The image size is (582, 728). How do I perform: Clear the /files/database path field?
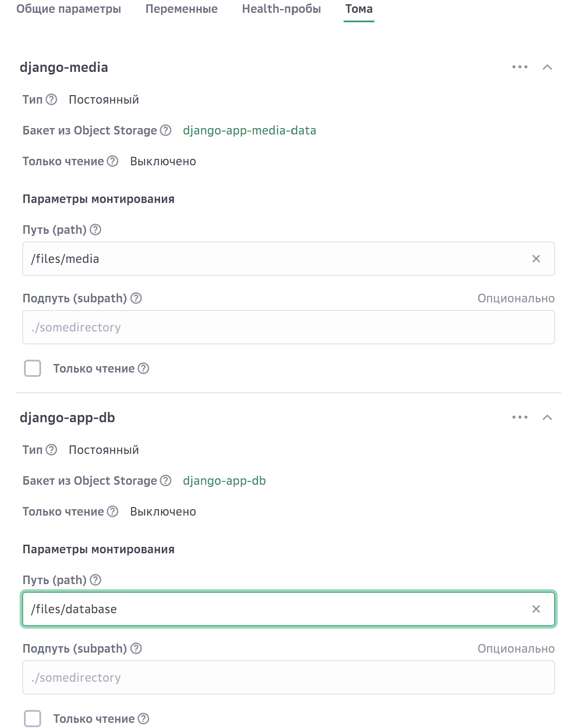(x=536, y=609)
